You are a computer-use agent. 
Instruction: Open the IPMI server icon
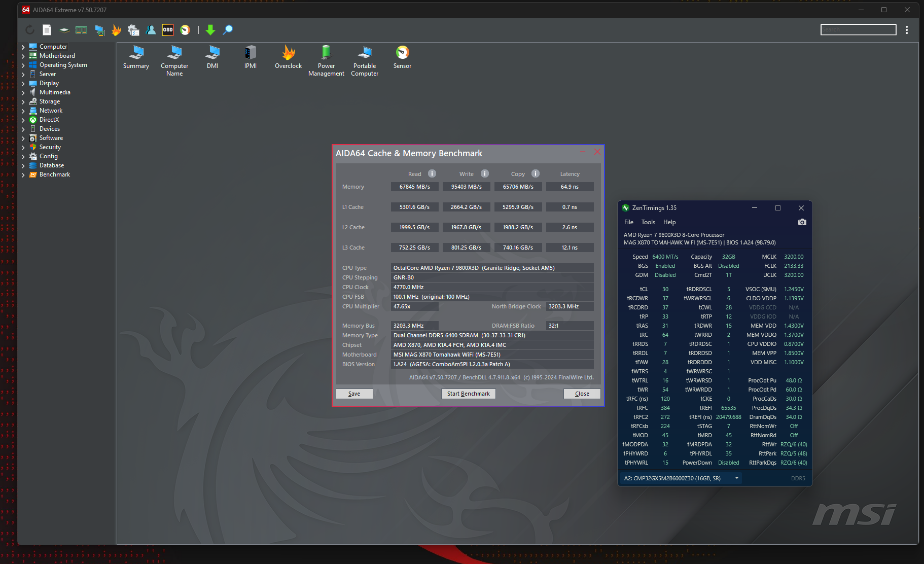point(251,57)
